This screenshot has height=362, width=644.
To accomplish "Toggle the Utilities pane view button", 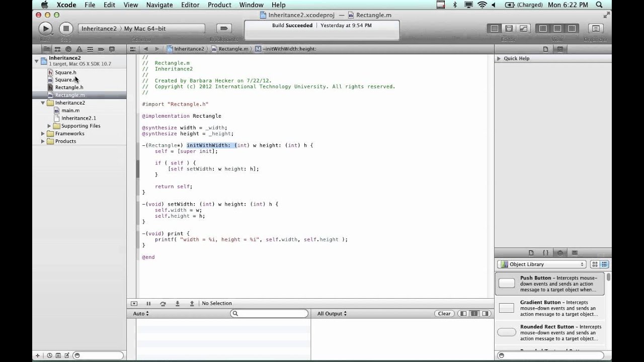I will click(572, 29).
